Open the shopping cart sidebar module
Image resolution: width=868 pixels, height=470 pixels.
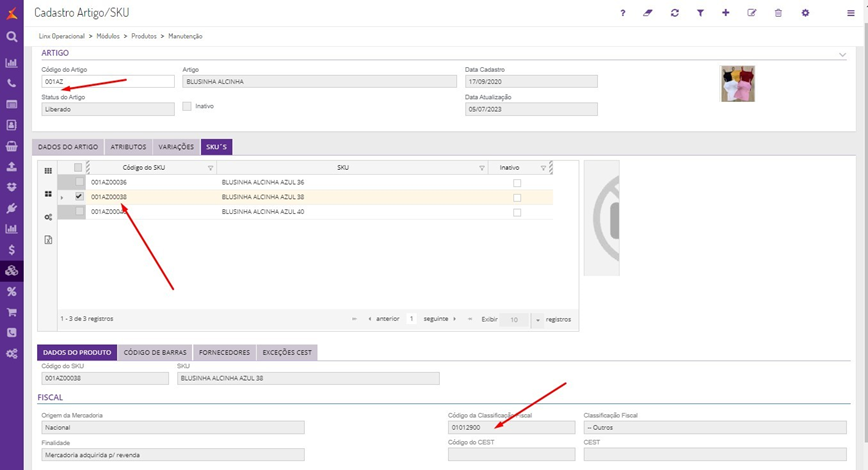(x=12, y=312)
